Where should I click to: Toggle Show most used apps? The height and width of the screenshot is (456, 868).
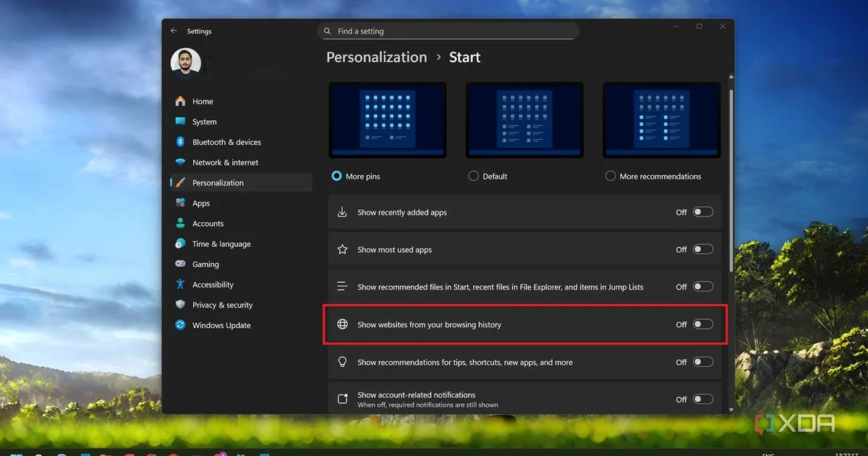(x=703, y=250)
